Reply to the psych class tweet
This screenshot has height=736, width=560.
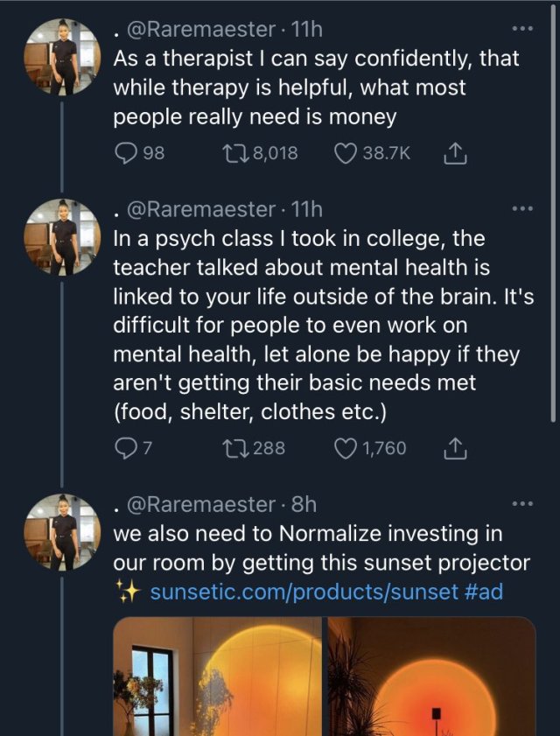(126, 449)
